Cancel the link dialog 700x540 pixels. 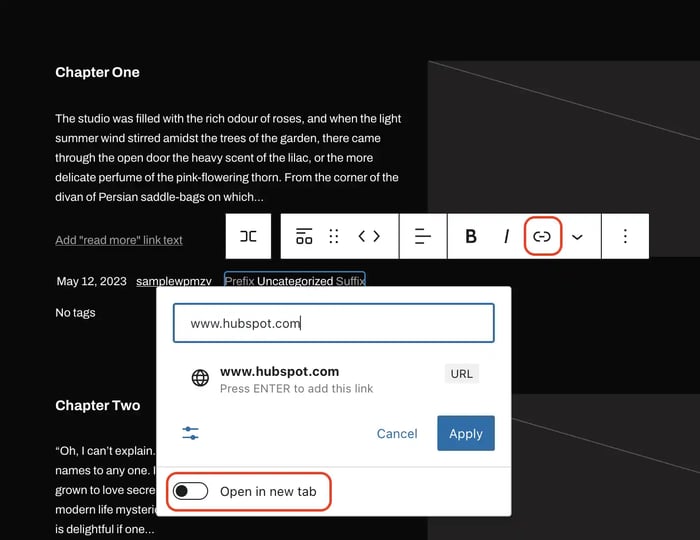(x=397, y=433)
